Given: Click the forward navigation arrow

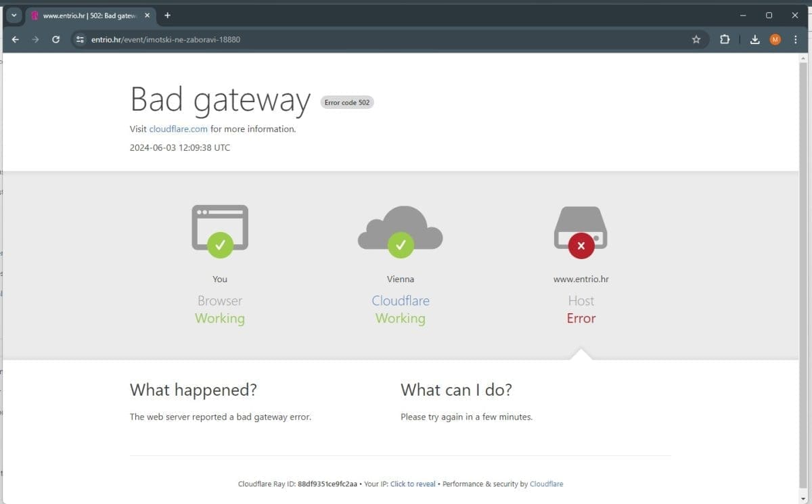Looking at the screenshot, I should [x=35, y=39].
